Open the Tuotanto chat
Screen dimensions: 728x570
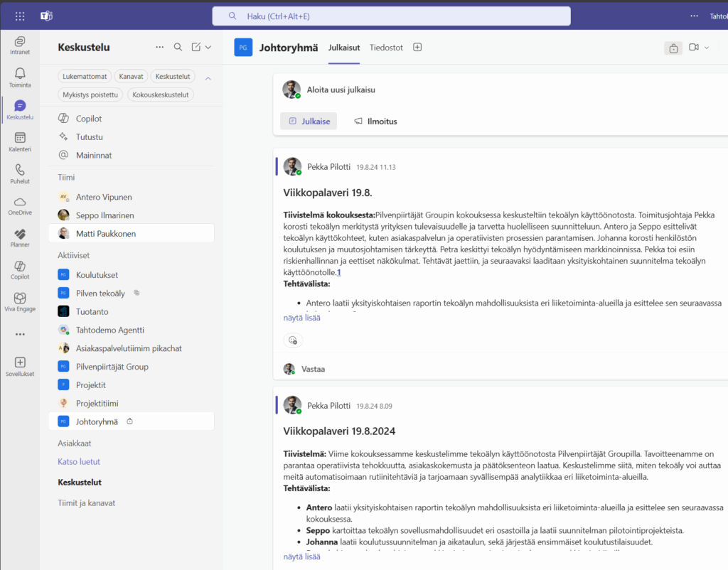[132, 311]
